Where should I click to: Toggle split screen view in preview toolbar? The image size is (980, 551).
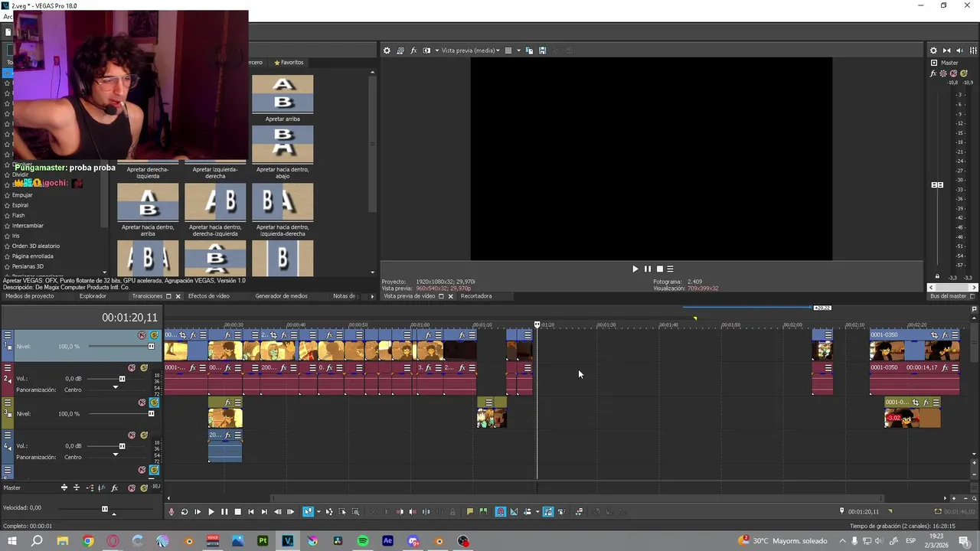[x=426, y=51]
